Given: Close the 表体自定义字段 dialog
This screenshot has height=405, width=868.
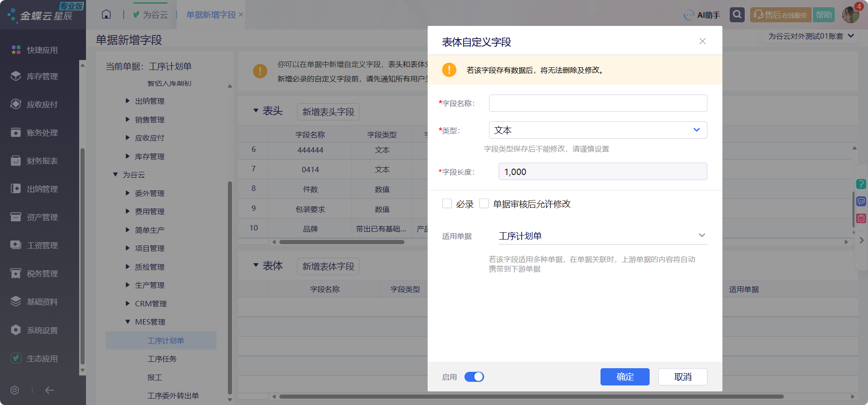Looking at the screenshot, I should click(x=702, y=41).
